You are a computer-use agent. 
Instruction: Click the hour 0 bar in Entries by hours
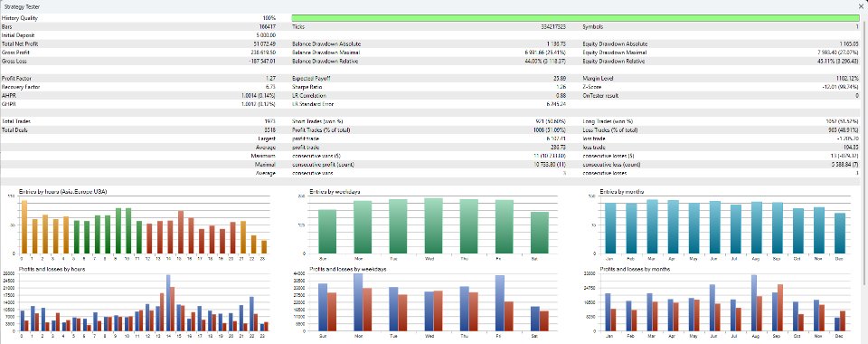point(24,227)
